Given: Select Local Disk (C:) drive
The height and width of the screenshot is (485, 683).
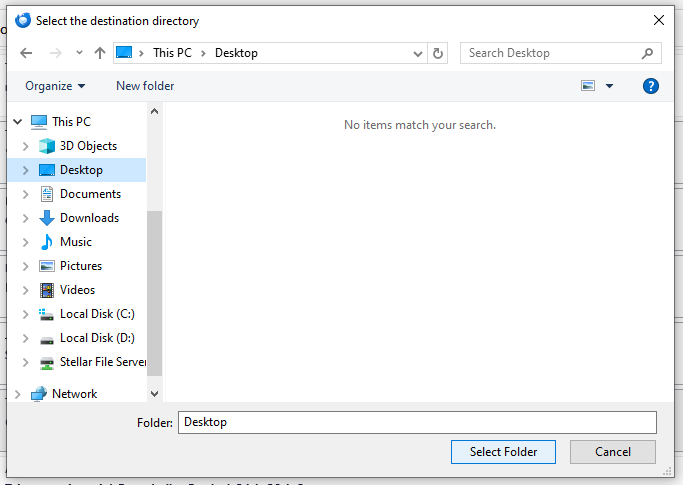Looking at the screenshot, I should coord(97,314).
